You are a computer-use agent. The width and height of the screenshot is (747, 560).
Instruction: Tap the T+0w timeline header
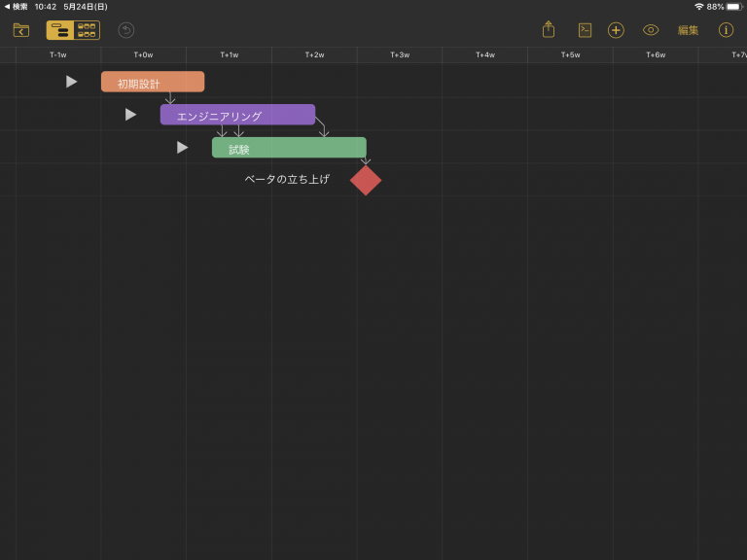[143, 54]
